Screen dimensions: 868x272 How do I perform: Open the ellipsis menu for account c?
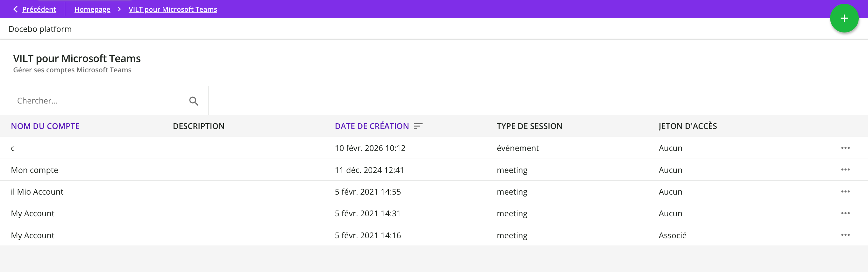845,148
